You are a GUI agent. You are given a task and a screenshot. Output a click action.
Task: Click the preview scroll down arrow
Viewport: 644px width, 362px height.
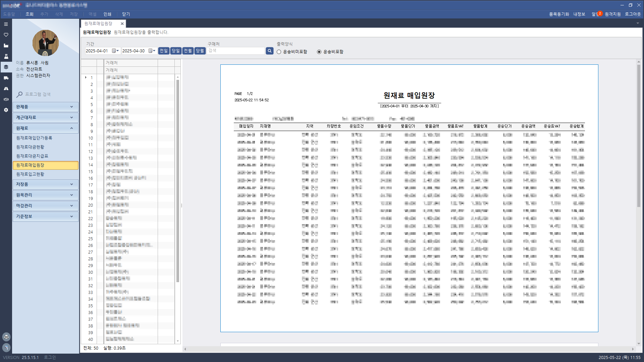pyautogui.click(x=639, y=344)
